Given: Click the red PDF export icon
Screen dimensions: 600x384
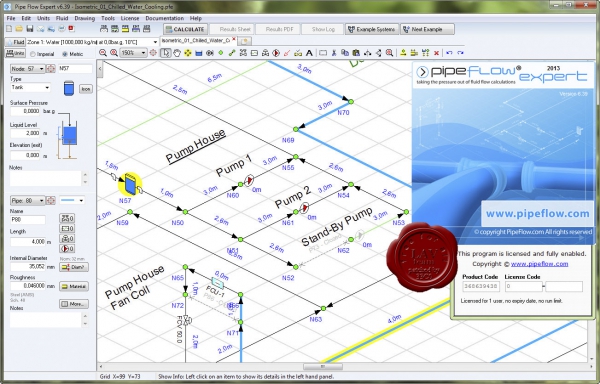Looking at the screenshot, I should pos(71,29).
